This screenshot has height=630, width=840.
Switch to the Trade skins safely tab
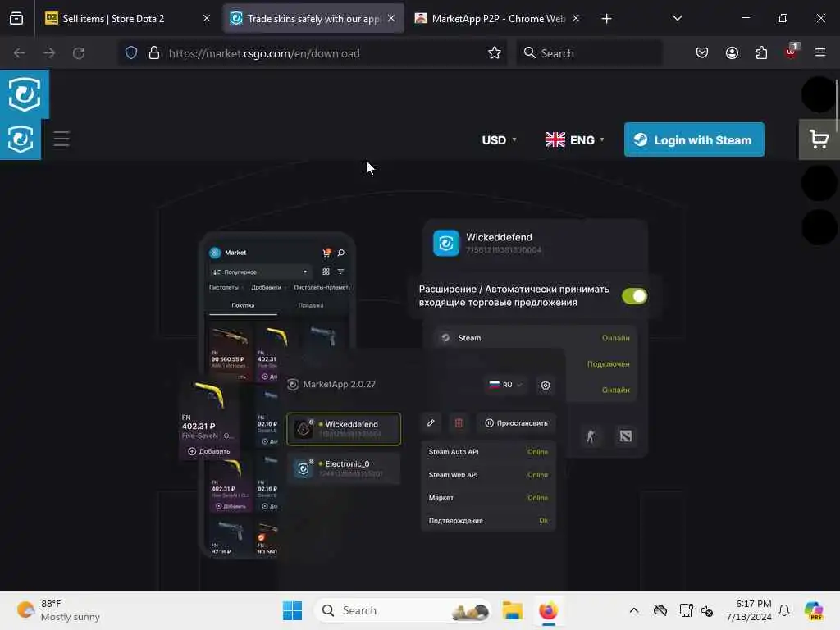point(314,18)
